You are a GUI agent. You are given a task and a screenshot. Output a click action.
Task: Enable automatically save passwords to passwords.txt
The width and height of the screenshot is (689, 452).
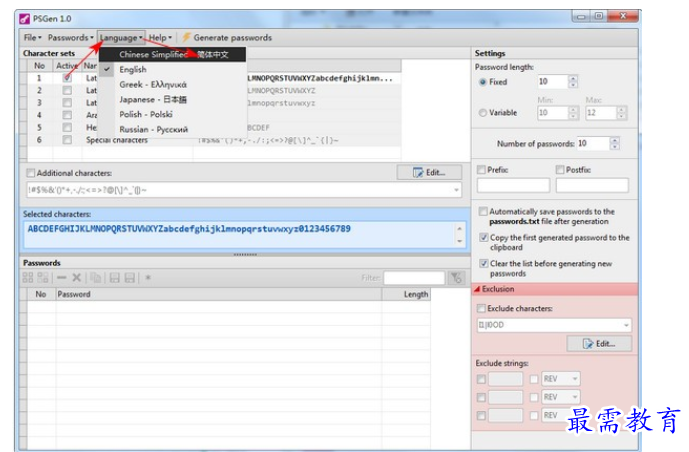[483, 212]
